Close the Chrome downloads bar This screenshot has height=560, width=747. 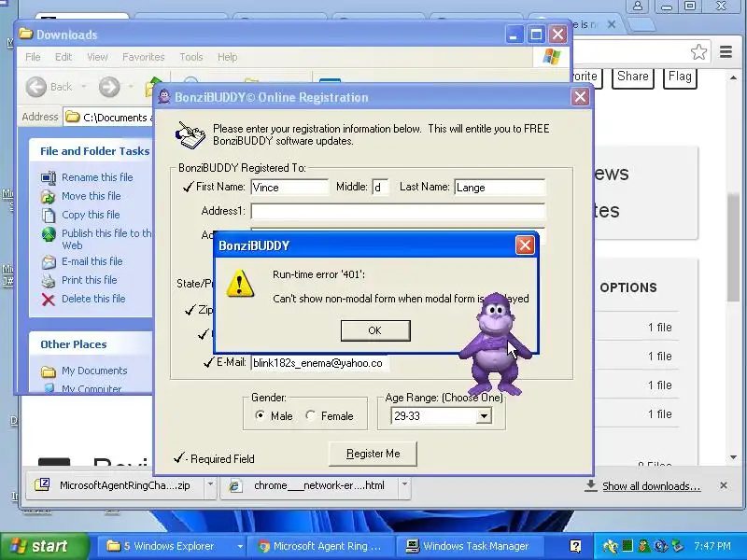pyautogui.click(x=724, y=485)
